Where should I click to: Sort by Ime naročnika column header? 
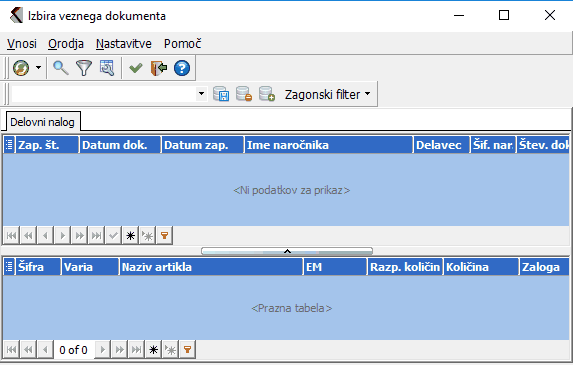[x=329, y=145]
